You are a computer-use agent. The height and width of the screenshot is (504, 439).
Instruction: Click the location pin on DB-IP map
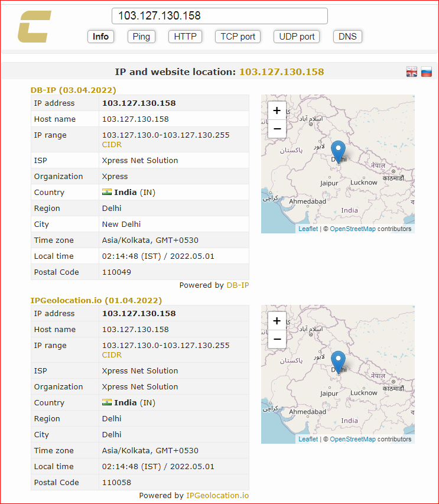click(338, 152)
